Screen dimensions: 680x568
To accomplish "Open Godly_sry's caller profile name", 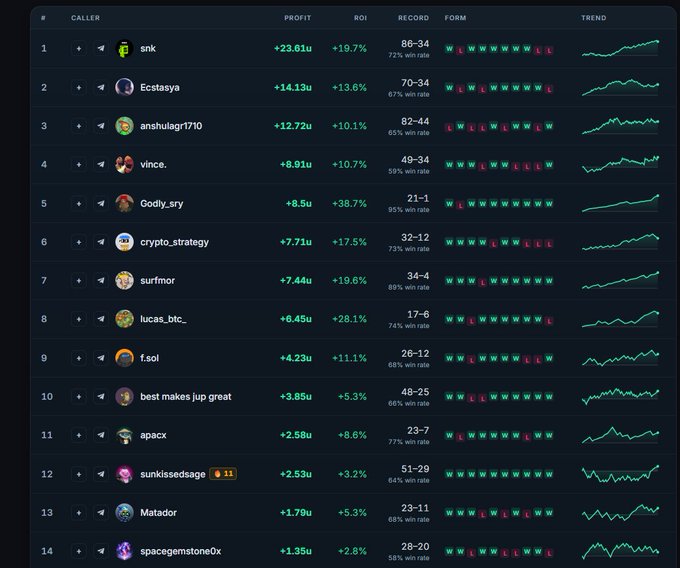I will (161, 203).
